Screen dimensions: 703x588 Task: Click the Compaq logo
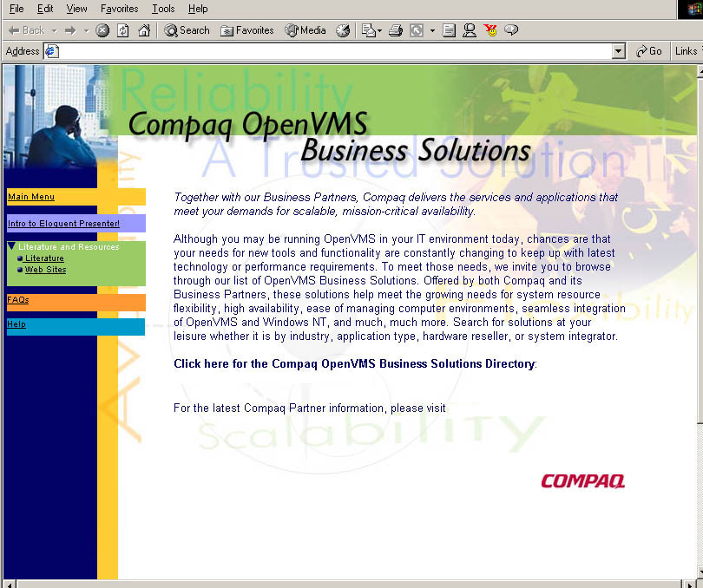tap(583, 481)
